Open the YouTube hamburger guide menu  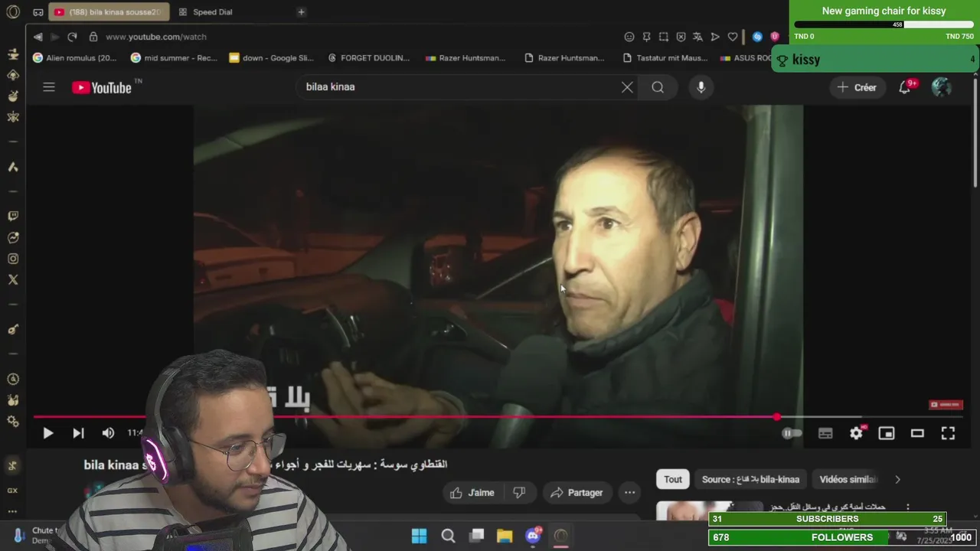click(49, 87)
